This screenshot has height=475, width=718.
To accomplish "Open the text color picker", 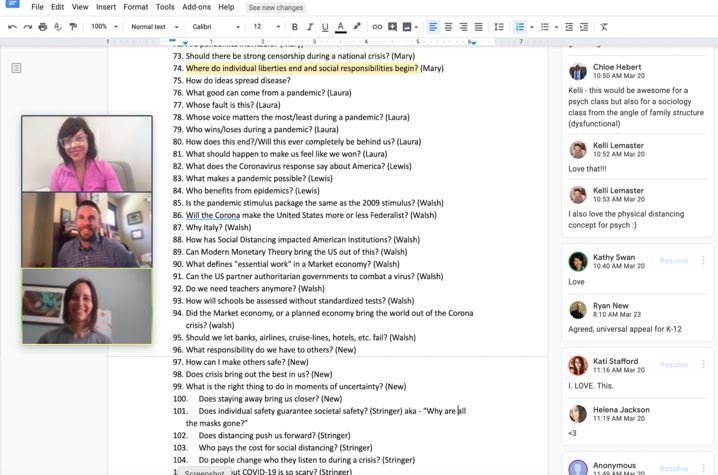I will [340, 27].
